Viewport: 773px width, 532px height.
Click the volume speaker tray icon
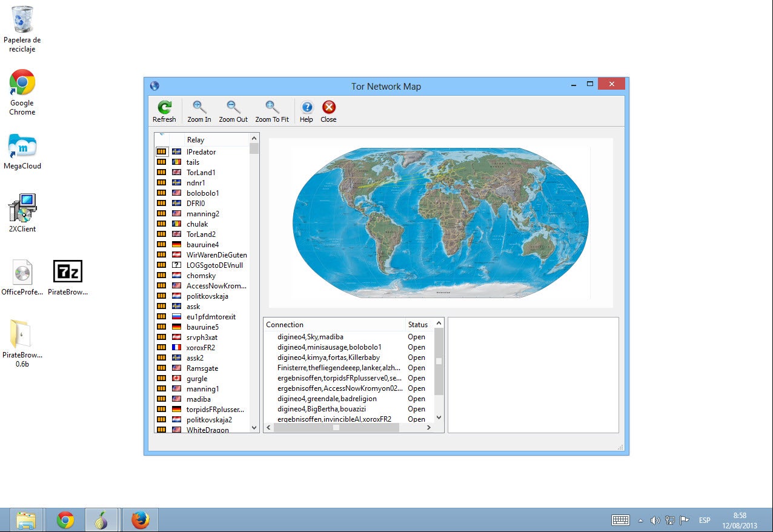(655, 520)
